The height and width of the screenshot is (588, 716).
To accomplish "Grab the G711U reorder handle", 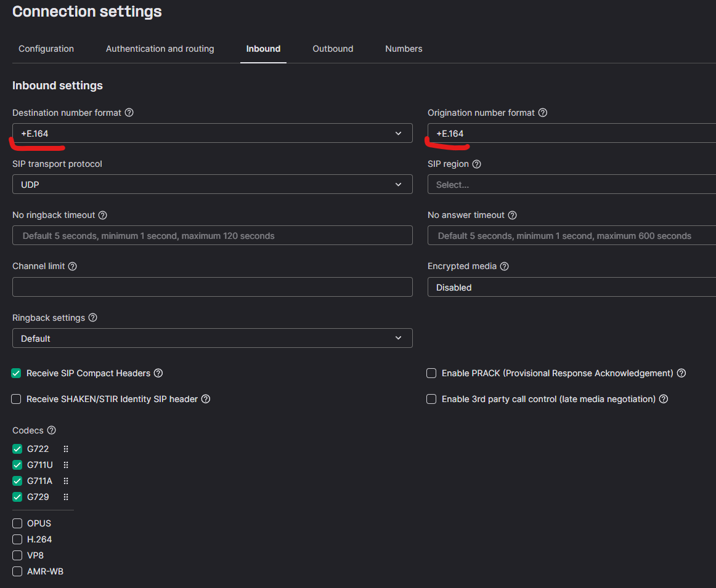I will [x=66, y=465].
